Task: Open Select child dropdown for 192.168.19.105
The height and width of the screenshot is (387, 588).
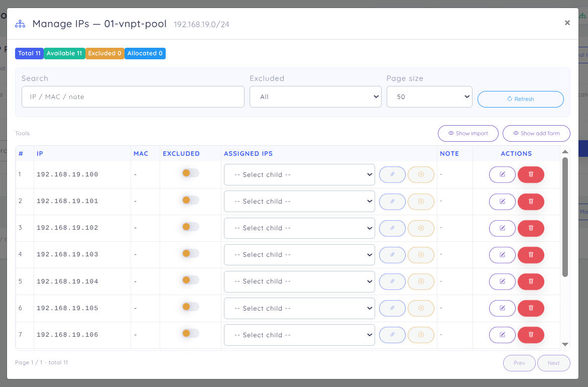Action: click(299, 308)
